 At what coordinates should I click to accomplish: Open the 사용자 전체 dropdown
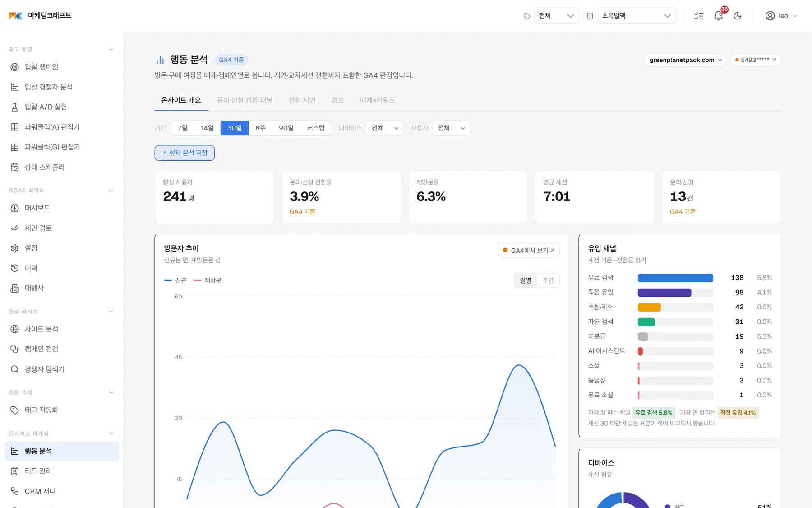pyautogui.click(x=451, y=128)
